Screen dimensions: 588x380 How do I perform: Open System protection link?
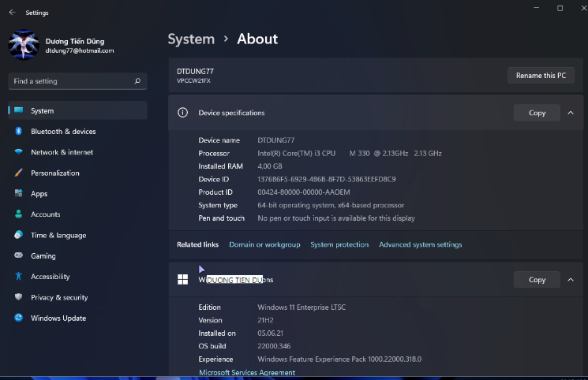coord(339,244)
